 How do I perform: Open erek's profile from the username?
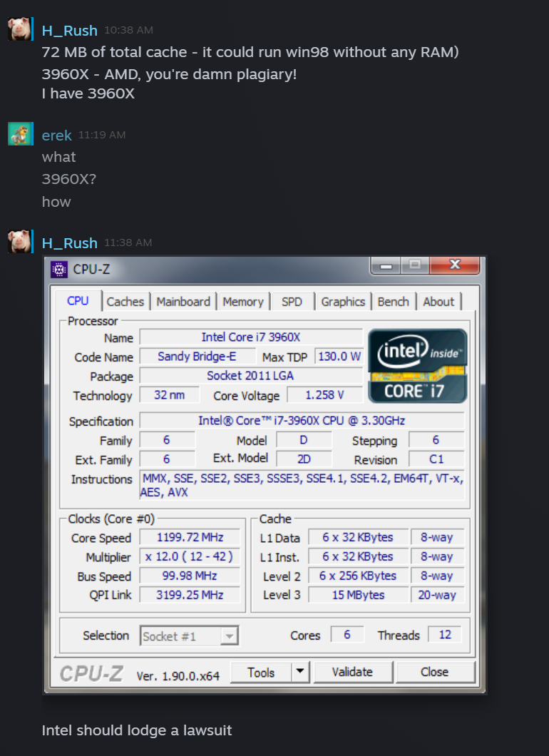tap(56, 136)
